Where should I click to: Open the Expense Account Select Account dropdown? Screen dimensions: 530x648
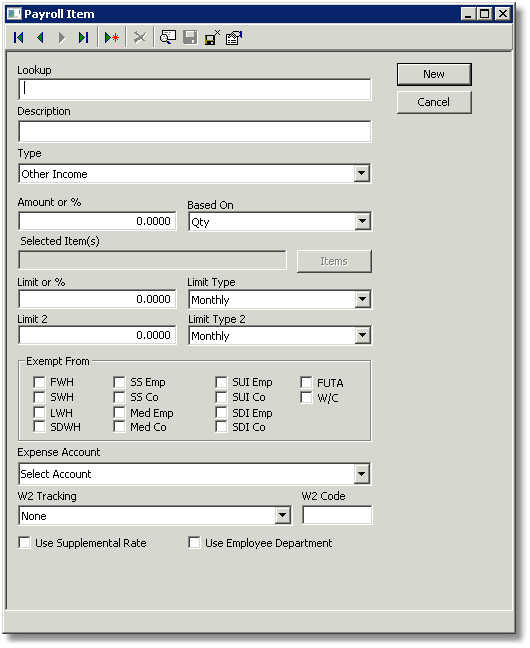361,474
